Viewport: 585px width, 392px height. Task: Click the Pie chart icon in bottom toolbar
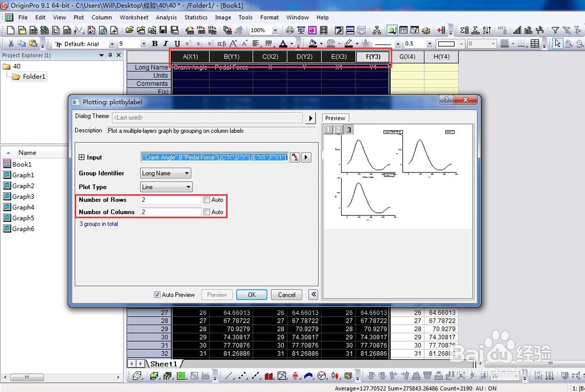tap(322, 376)
